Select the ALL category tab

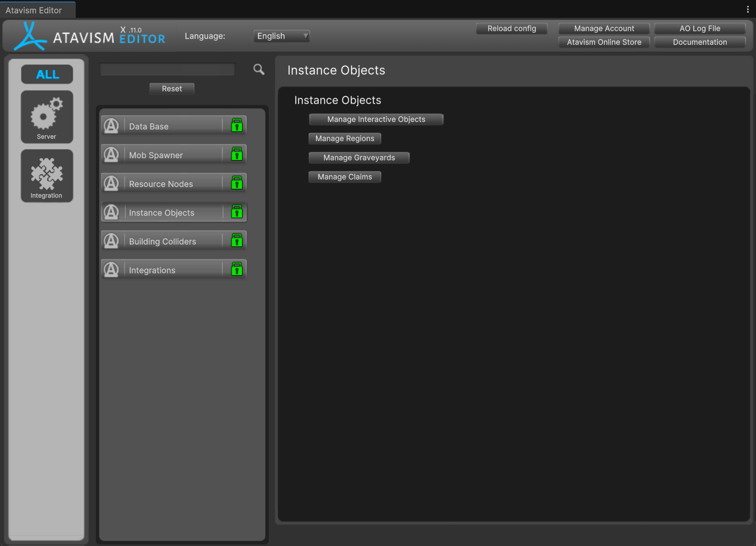[47, 74]
